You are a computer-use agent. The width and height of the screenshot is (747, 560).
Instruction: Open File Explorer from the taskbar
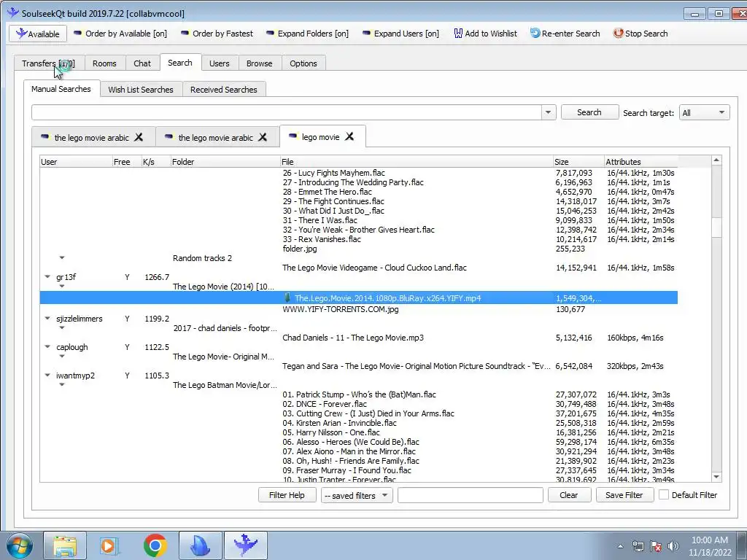65,545
